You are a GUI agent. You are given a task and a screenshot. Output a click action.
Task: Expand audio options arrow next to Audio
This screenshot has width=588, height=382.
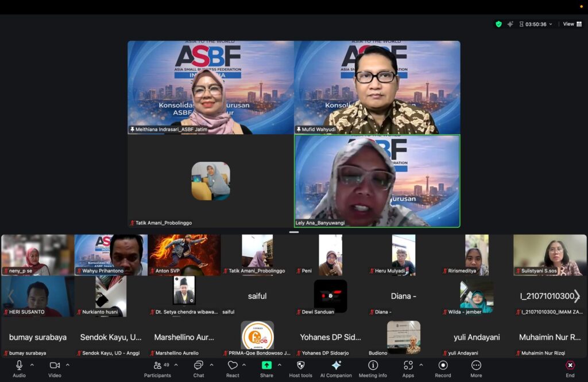(x=32, y=365)
